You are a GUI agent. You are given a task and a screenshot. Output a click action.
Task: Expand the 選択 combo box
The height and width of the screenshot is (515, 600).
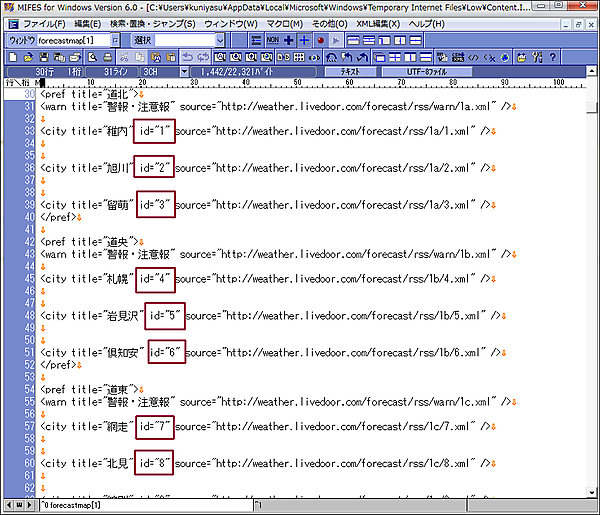tap(219, 40)
